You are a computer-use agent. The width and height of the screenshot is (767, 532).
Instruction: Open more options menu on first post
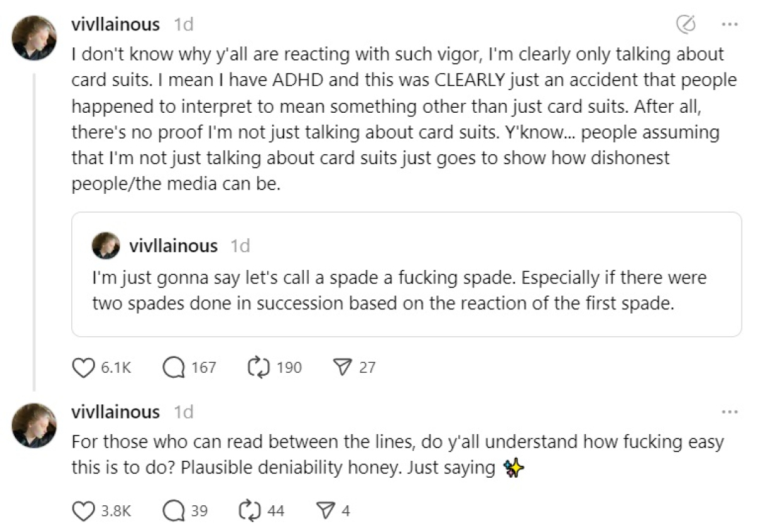pyautogui.click(x=730, y=25)
